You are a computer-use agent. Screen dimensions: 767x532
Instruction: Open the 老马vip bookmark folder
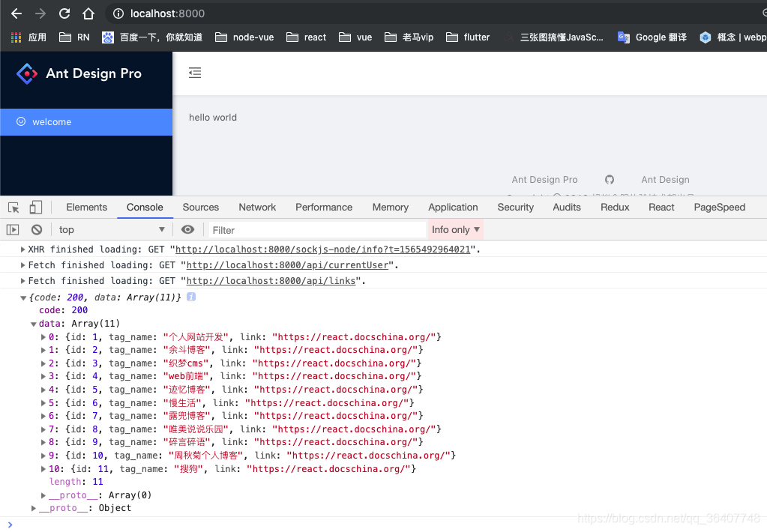409,37
